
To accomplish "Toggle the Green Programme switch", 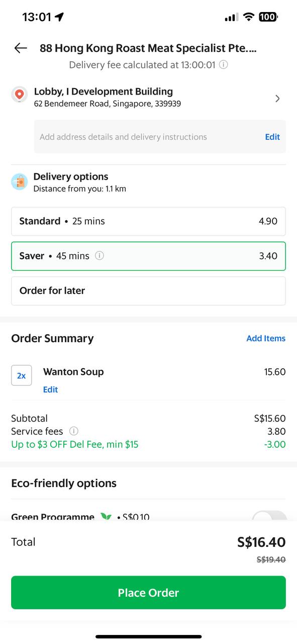I will click(269, 517).
